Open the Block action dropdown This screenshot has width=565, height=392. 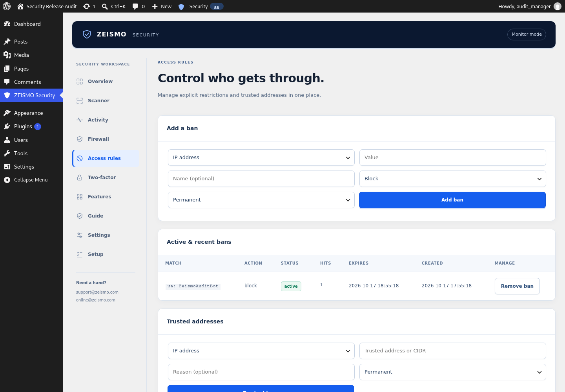click(x=452, y=179)
